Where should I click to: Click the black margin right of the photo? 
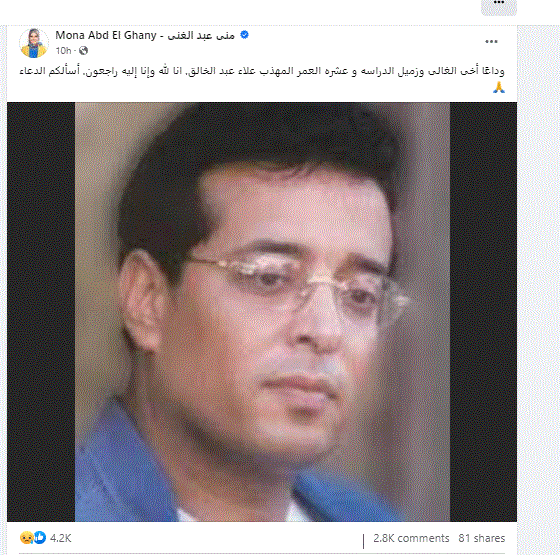(483, 312)
